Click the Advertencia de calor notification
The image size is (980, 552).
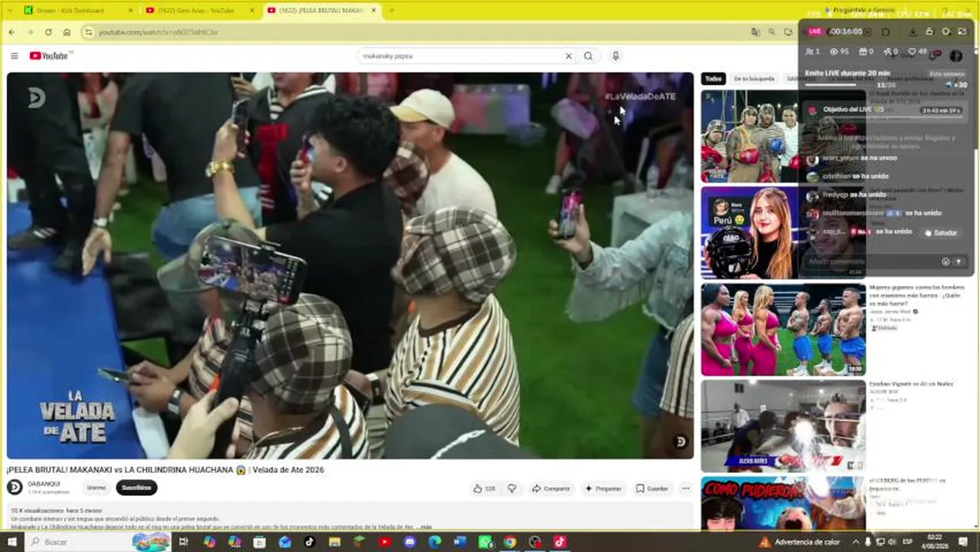[x=801, y=542]
